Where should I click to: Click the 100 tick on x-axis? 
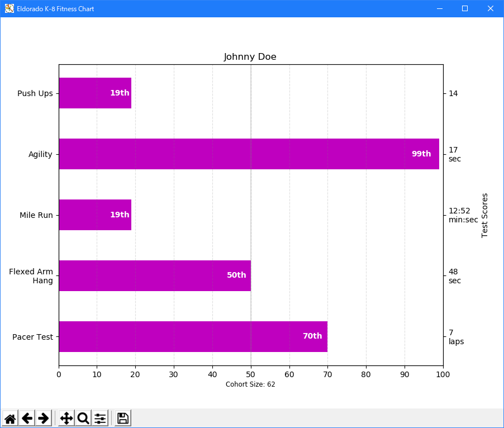(443, 374)
